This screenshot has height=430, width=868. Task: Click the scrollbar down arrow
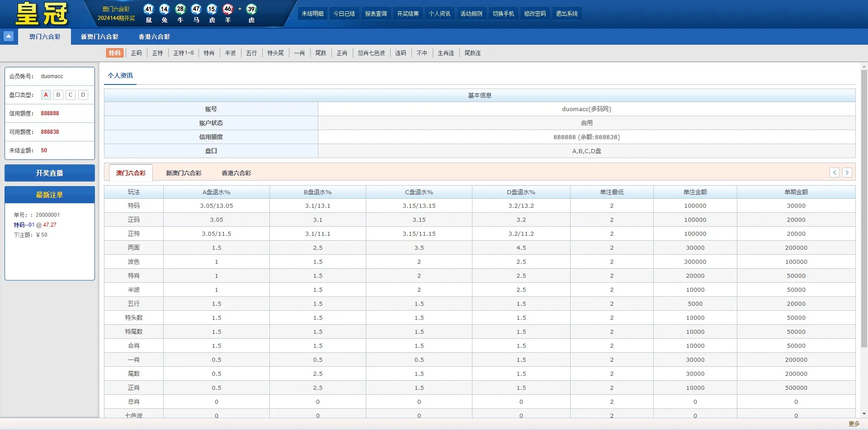[865, 413]
